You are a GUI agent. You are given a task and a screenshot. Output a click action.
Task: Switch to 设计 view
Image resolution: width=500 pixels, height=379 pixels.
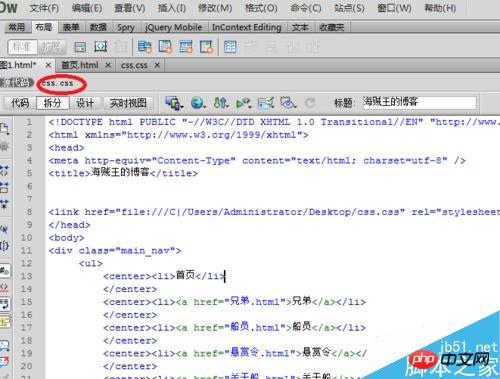tap(85, 103)
